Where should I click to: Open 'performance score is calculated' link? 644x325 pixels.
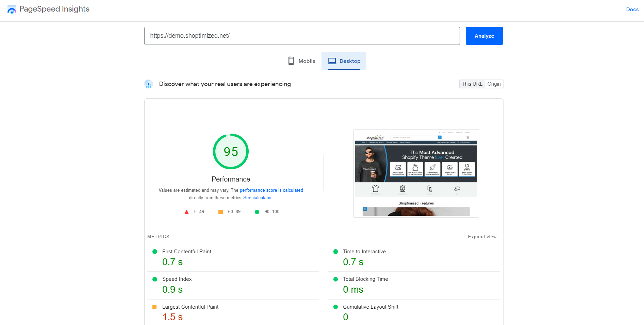point(271,190)
